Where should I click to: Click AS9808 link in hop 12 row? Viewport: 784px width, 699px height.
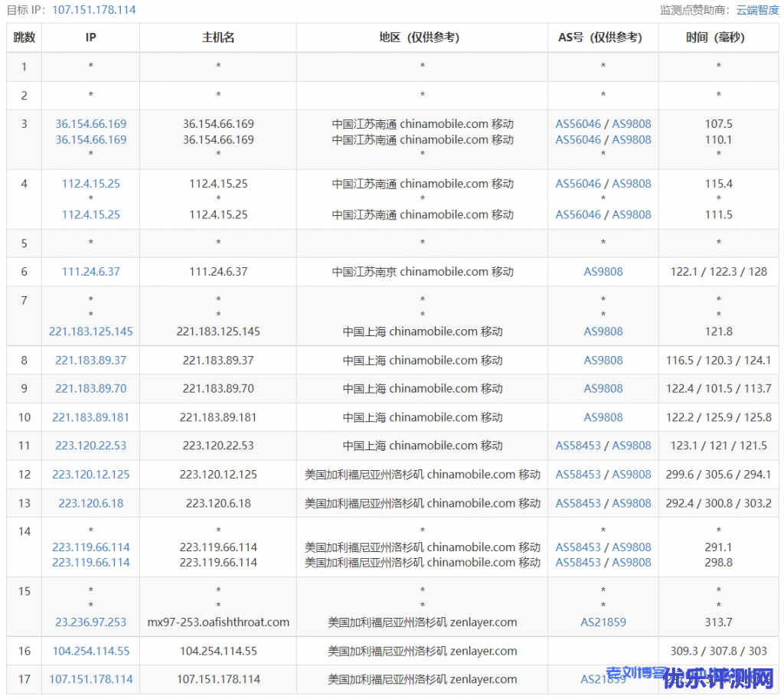pos(632,474)
